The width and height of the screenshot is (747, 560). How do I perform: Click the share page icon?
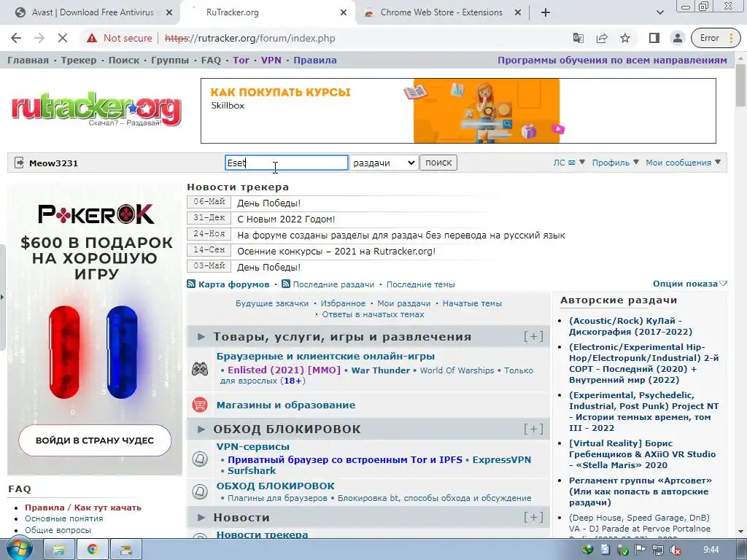coord(602,38)
